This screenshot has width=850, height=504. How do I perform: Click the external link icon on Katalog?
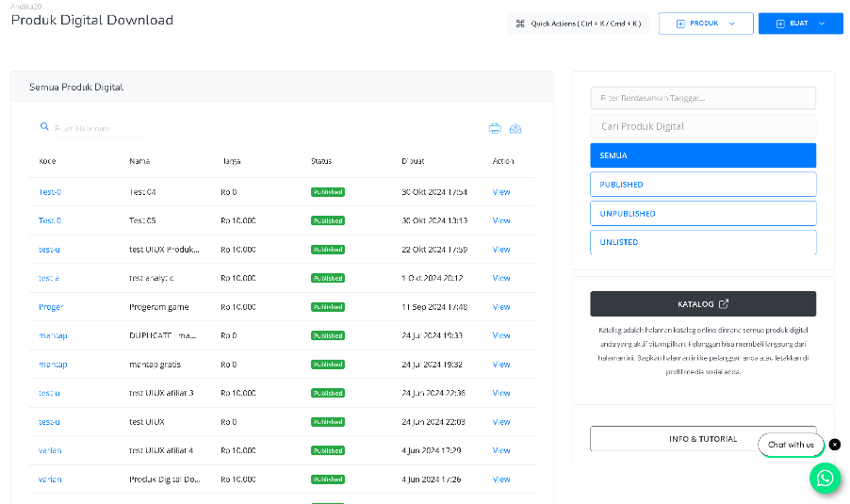pyautogui.click(x=724, y=304)
